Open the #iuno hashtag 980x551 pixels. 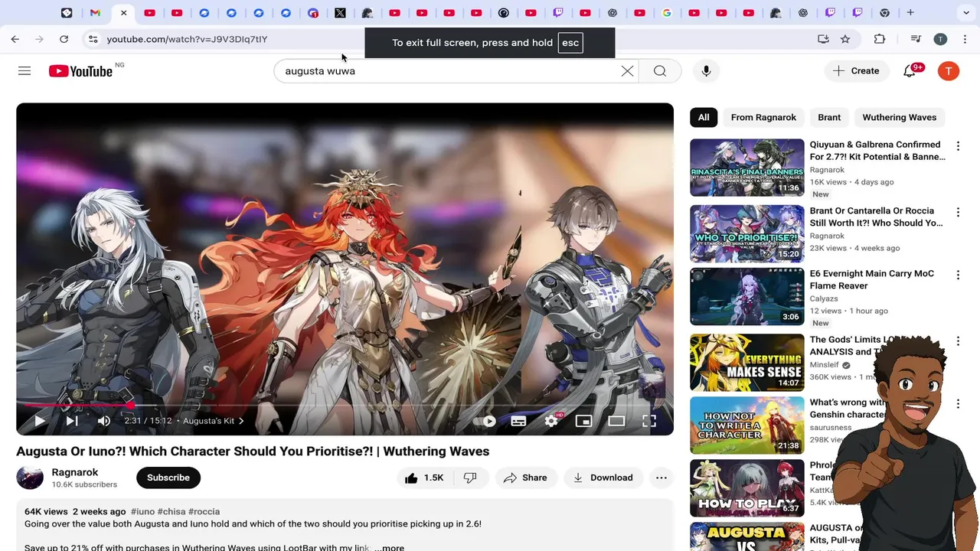[142, 511]
